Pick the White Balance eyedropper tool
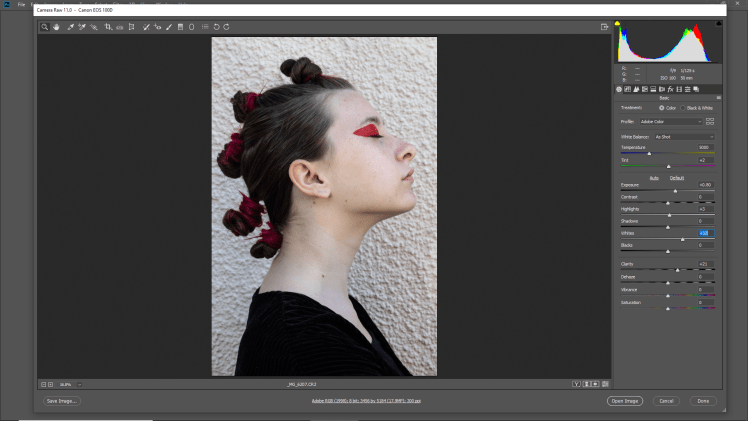 [x=71, y=27]
